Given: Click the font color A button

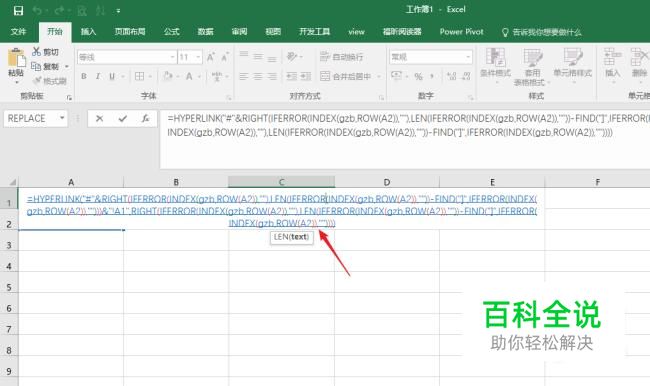Looking at the screenshot, I should [x=189, y=76].
